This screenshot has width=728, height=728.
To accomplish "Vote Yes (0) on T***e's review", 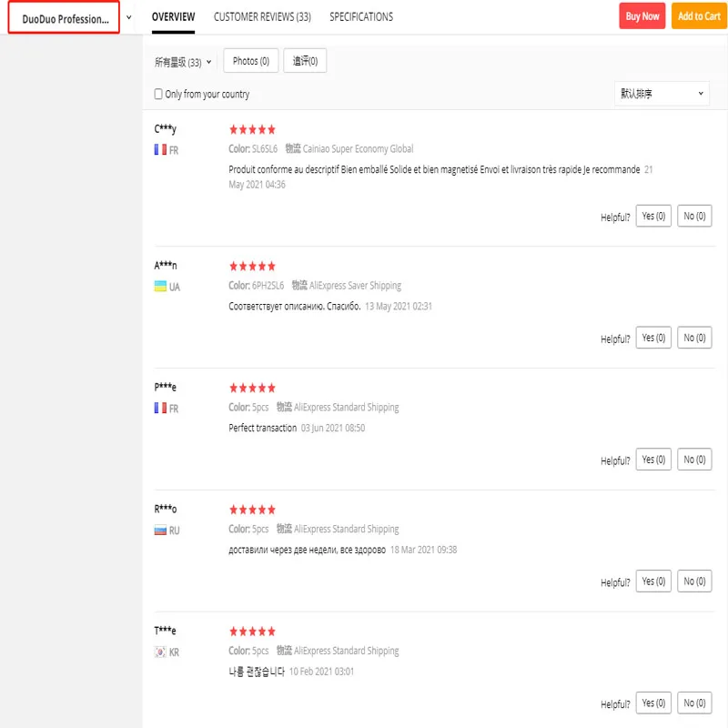I will (653, 703).
